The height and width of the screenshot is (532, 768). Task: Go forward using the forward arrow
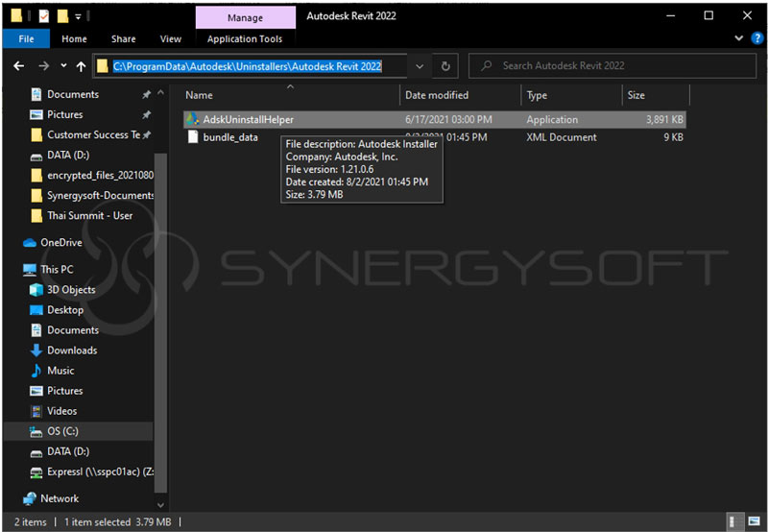coord(43,65)
